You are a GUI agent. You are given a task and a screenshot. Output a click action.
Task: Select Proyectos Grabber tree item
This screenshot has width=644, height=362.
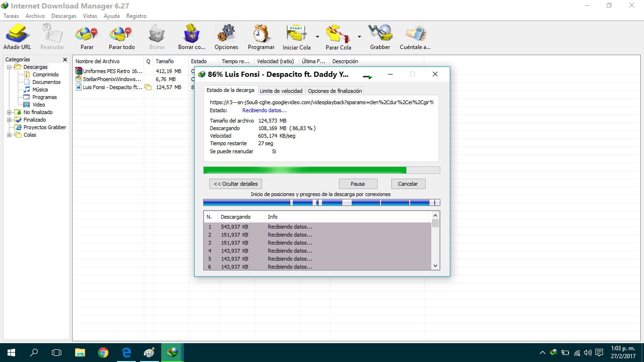[45, 127]
